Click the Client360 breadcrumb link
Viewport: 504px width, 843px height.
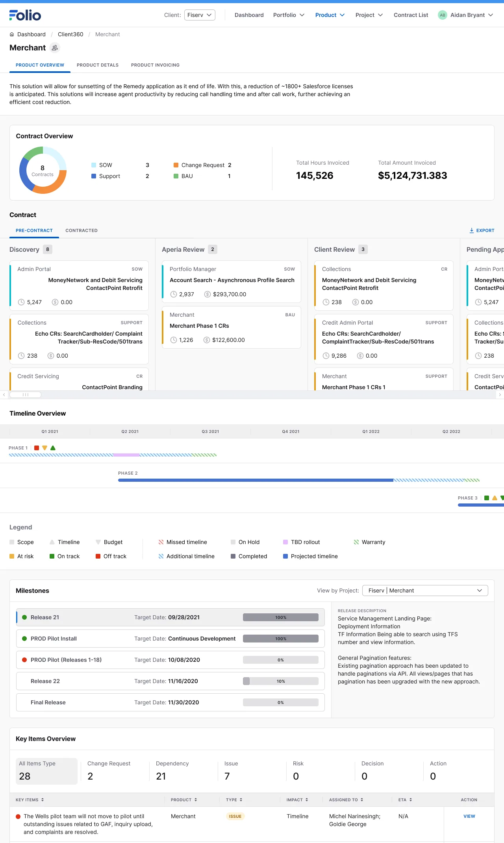click(70, 34)
